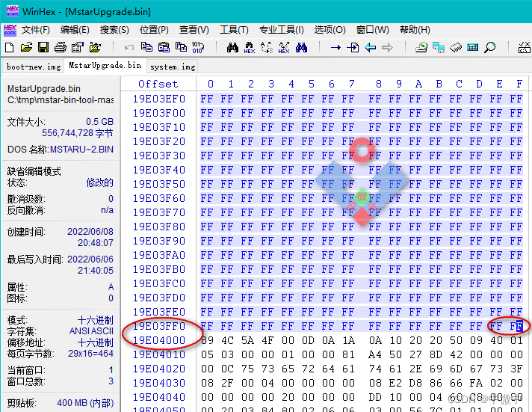The image size is (532, 412).
Task: Click the 101/010 modify data icon
Action: (198, 47)
